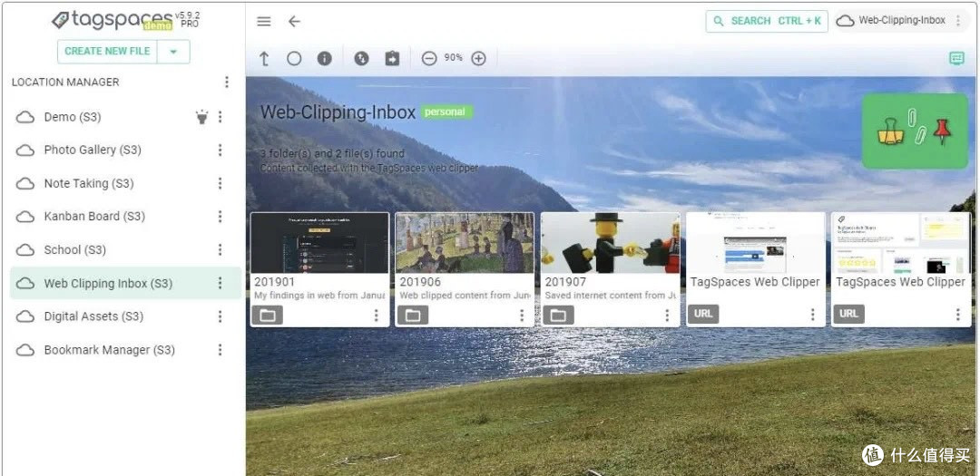The width and height of the screenshot is (980, 476).
Task: Open the 201906 folder thumbnail
Action: [465, 242]
